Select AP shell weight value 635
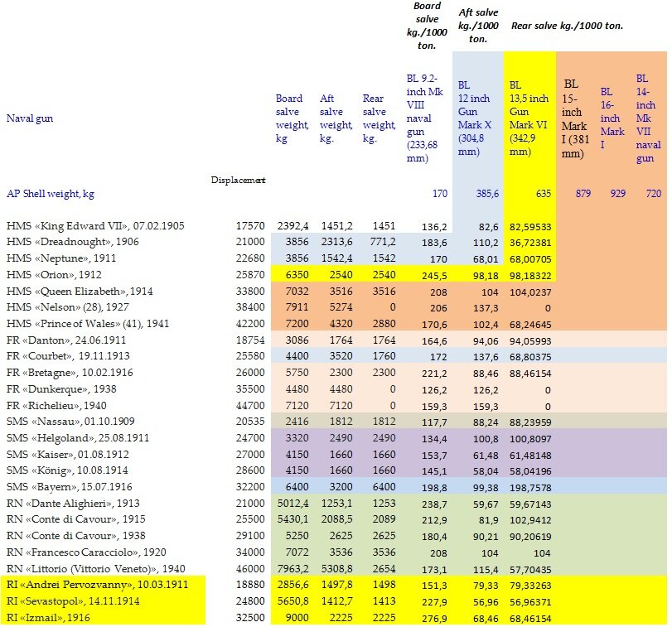The height and width of the screenshot is (627, 672). [x=543, y=194]
